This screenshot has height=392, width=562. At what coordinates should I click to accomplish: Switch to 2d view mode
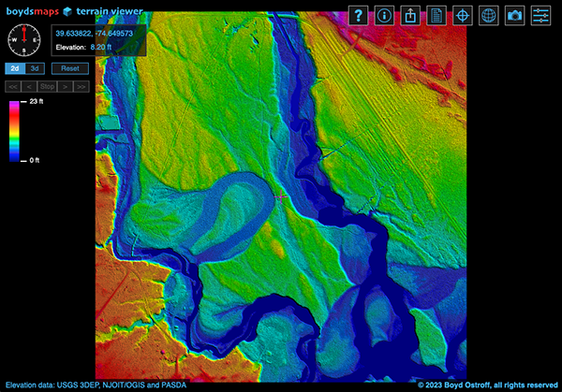[x=15, y=68]
